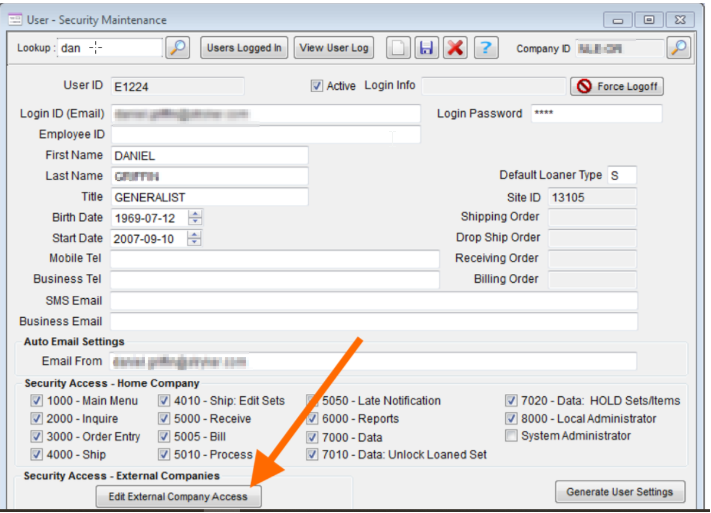Click the window icon in title bar
Screen dimensions: 711x513
(16, 20)
